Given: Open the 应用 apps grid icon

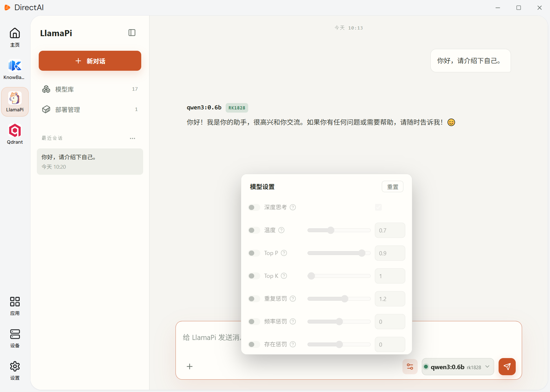Looking at the screenshot, I should point(15,306).
